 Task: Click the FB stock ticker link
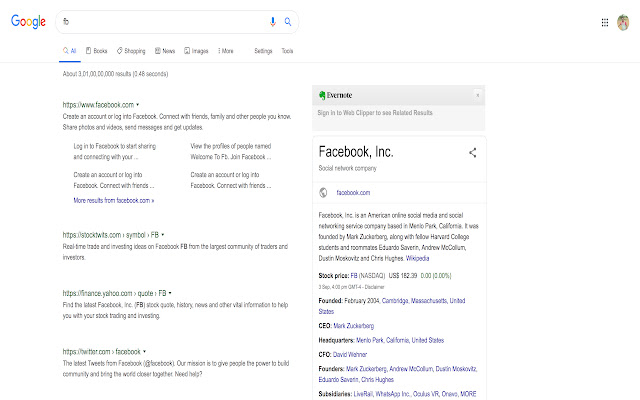point(354,276)
